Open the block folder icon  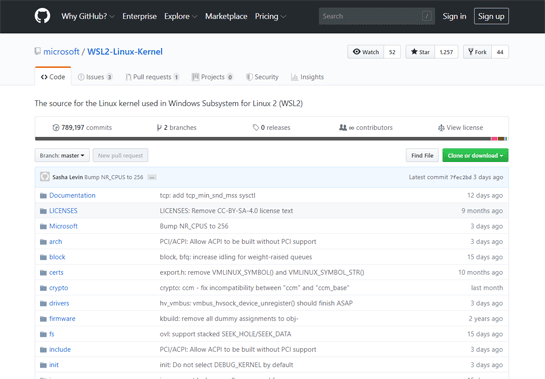click(x=43, y=257)
